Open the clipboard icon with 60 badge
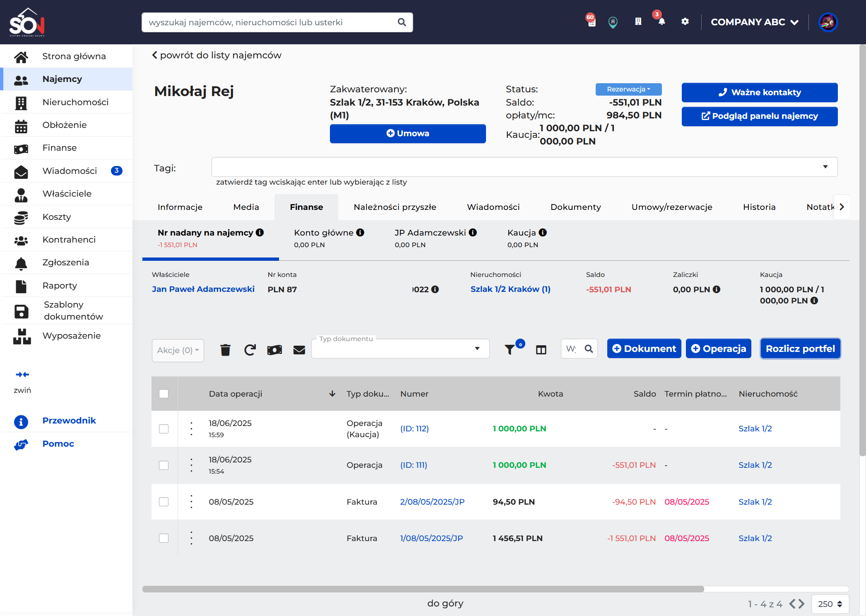Screen dimensions: 866x616 592,22
